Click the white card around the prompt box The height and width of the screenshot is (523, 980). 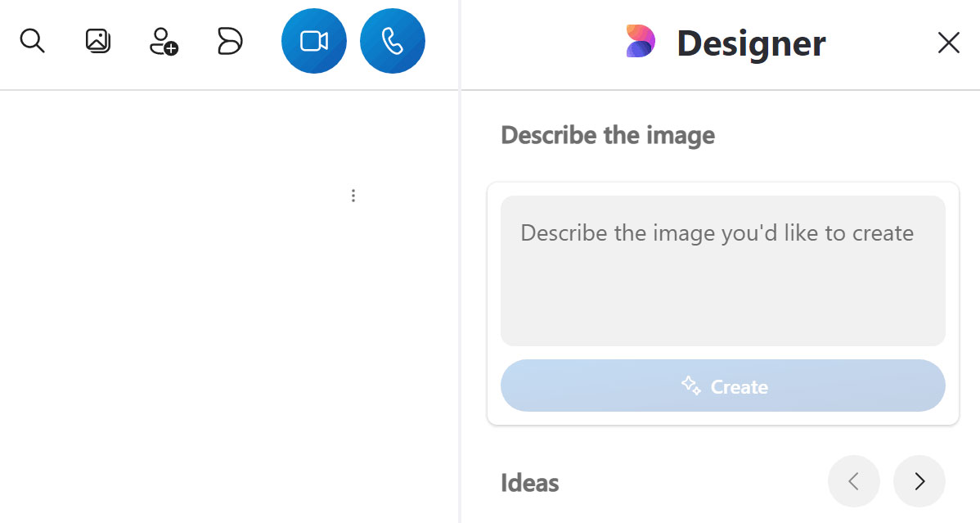tap(722, 304)
